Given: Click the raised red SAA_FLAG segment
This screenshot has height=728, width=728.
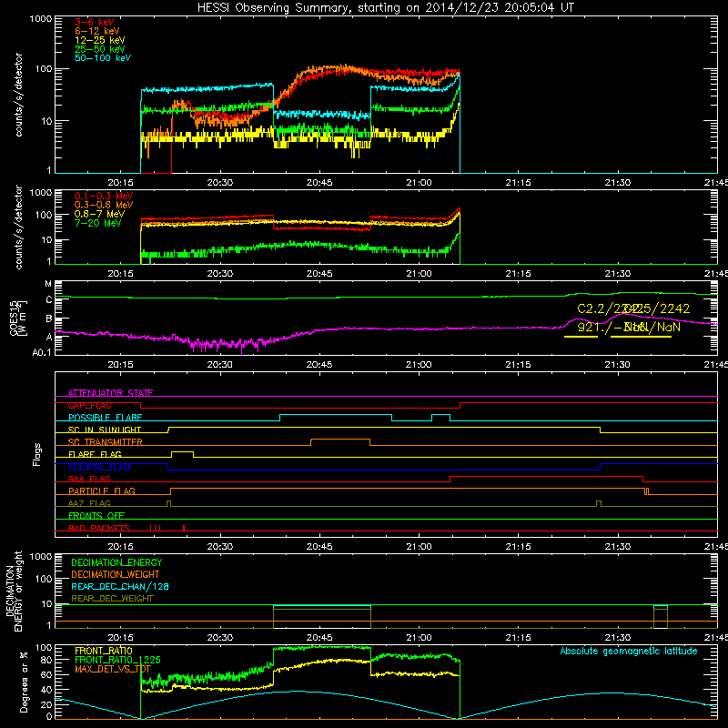Looking at the screenshot, I should tap(547, 476).
